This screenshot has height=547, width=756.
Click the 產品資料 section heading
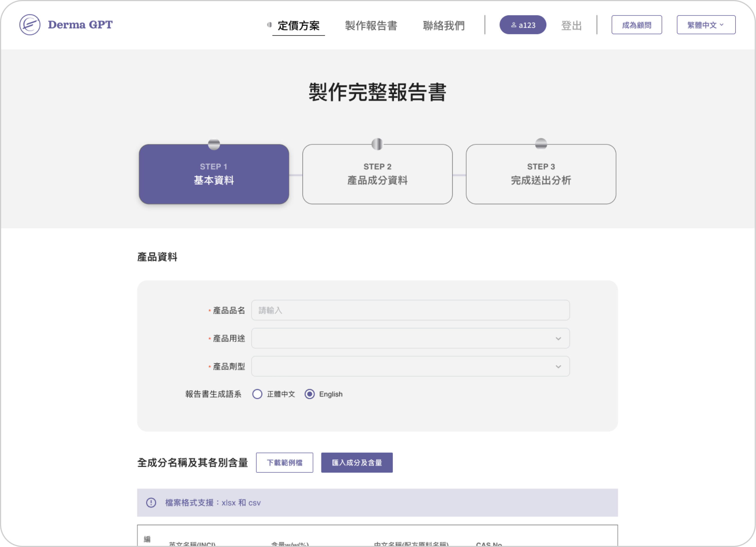(157, 257)
